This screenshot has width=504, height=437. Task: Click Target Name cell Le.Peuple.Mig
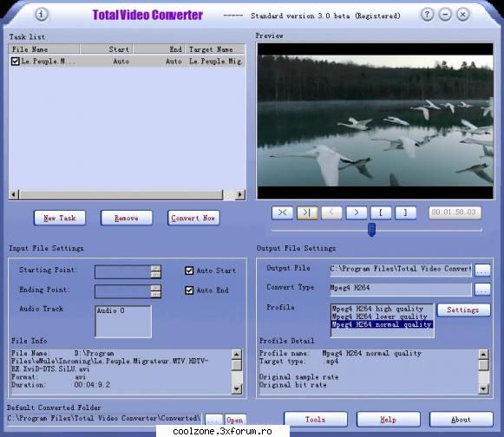[215, 61]
